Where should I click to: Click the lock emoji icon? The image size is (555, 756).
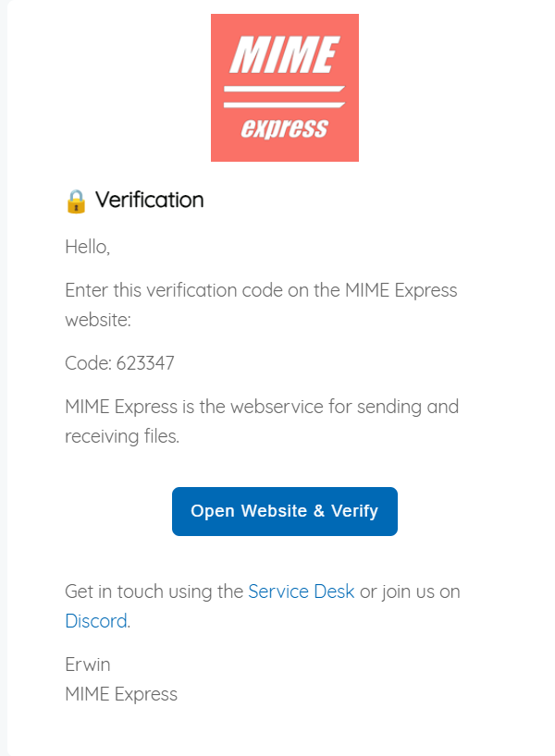pos(76,201)
